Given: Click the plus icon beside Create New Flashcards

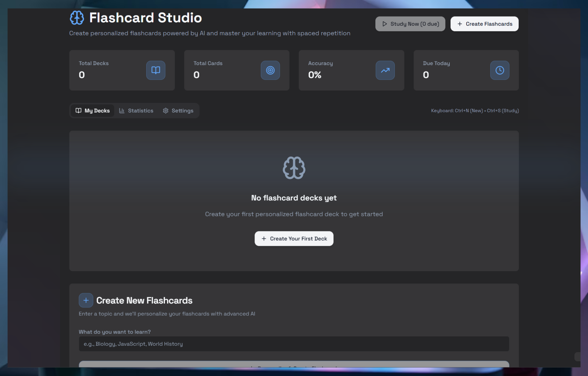Looking at the screenshot, I should pyautogui.click(x=86, y=300).
